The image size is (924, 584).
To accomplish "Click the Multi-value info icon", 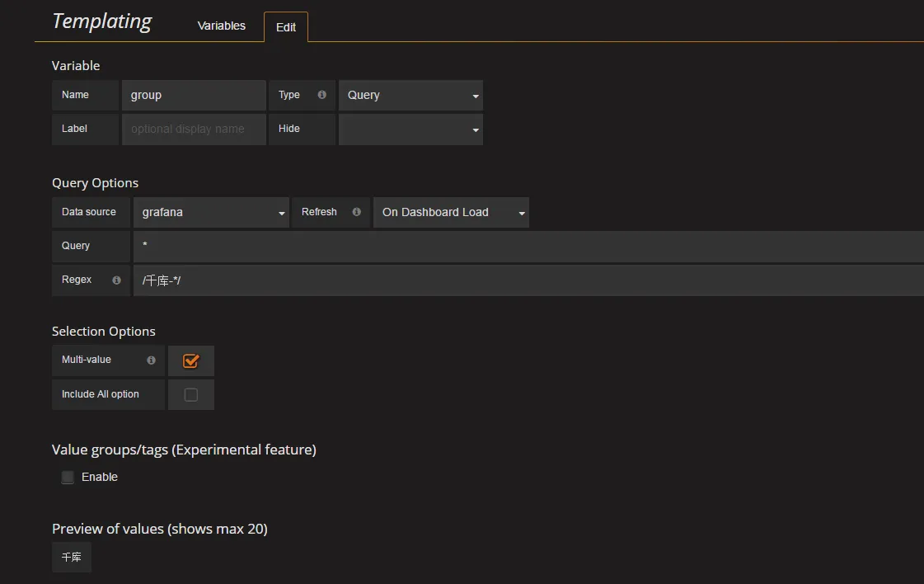I will coord(151,360).
